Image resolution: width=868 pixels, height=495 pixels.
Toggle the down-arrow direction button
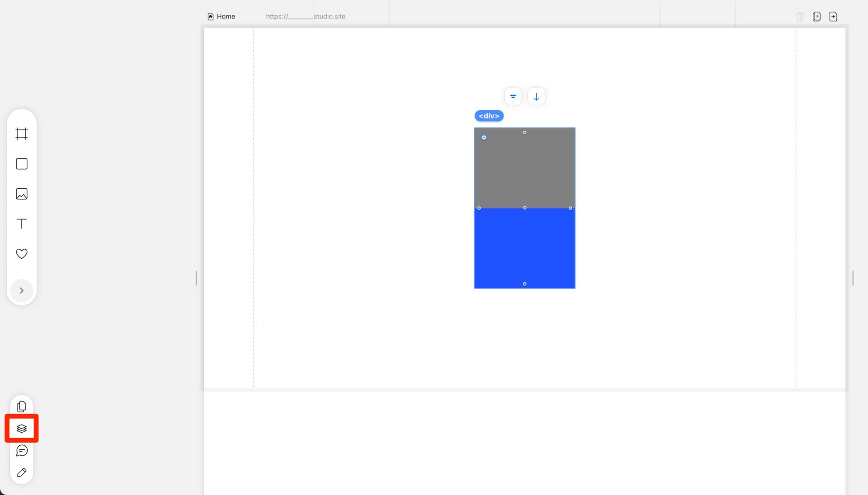click(x=536, y=97)
